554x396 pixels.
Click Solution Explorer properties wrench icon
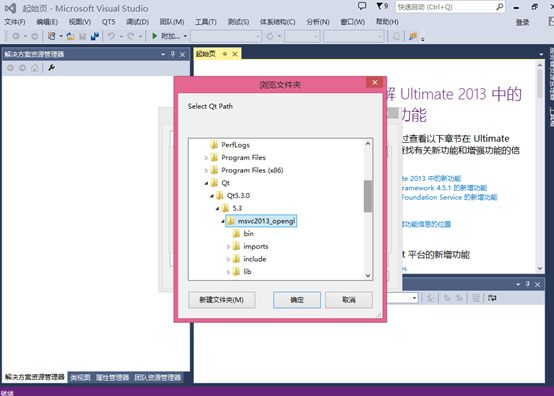point(52,68)
